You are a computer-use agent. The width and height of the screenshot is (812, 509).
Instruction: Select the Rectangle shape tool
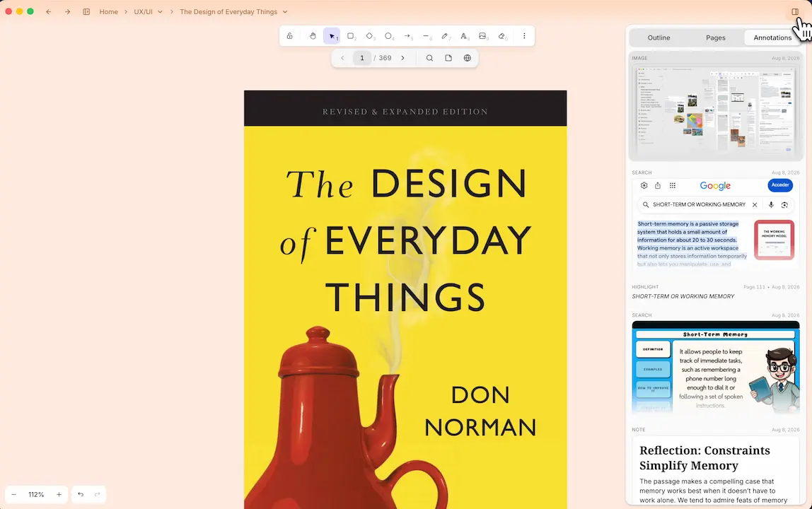coord(351,36)
